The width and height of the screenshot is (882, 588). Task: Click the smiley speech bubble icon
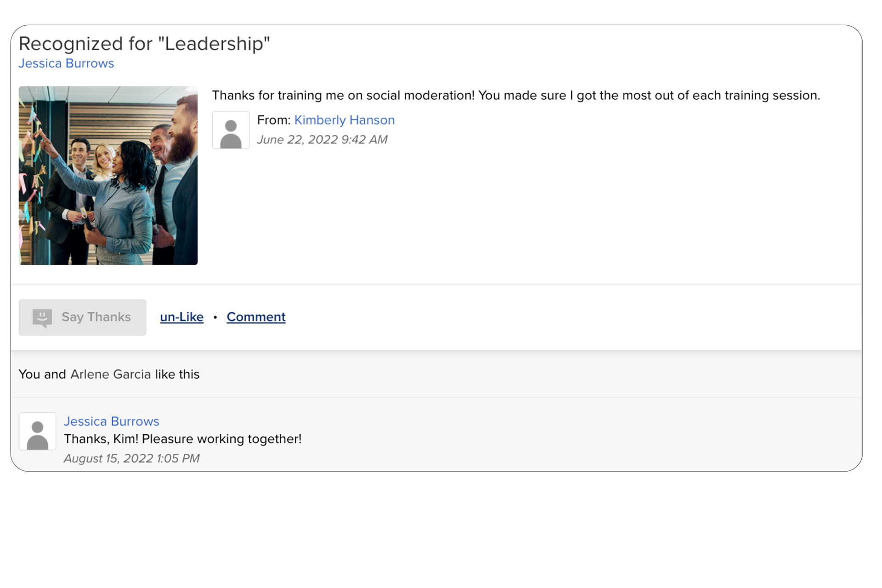pos(42,318)
